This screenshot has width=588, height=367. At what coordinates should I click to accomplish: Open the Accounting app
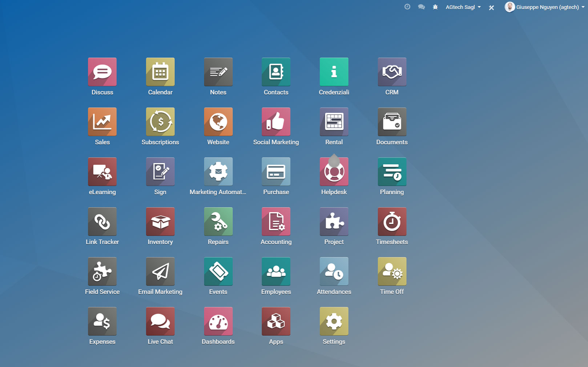[276, 222]
